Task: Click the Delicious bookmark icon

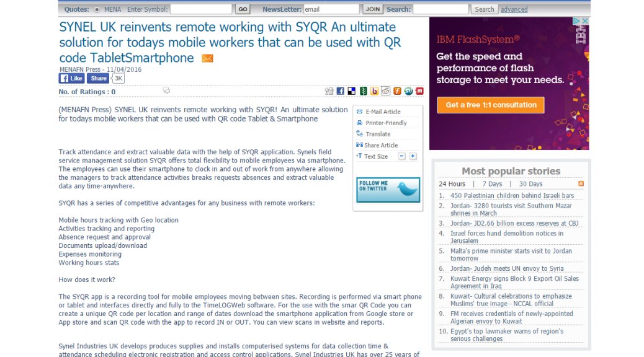Action: click(x=352, y=91)
